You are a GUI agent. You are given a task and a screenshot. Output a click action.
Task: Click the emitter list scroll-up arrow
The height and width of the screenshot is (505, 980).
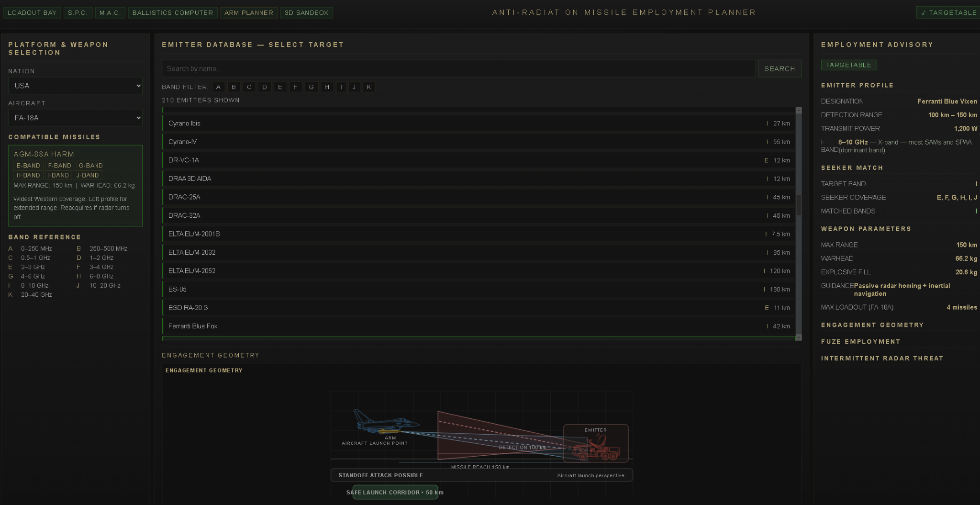(799, 110)
